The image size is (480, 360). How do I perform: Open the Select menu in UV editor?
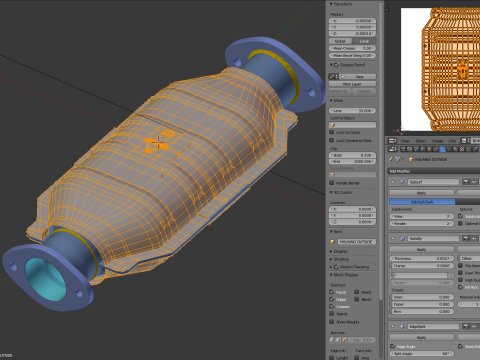coord(421,141)
